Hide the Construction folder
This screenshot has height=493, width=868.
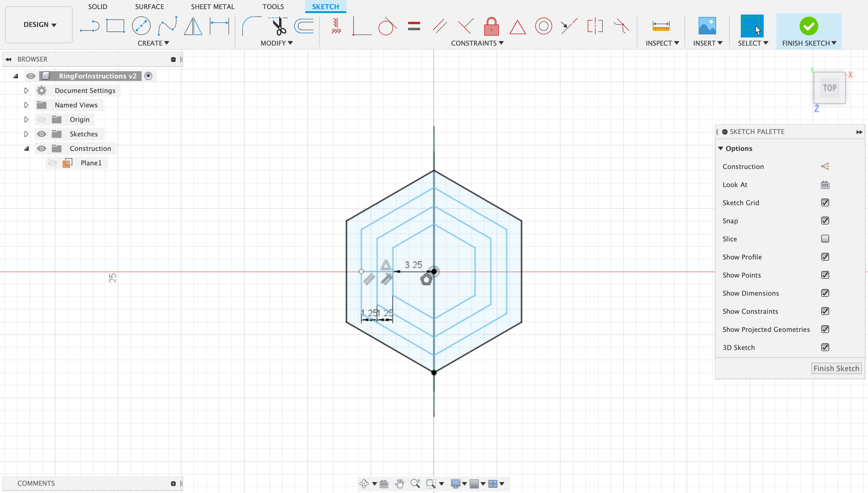click(42, 148)
